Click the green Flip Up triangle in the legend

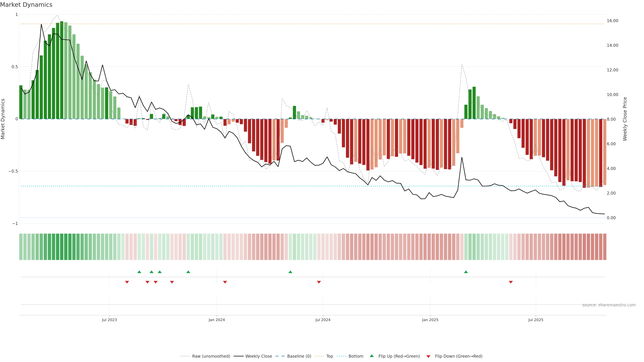coord(372,356)
